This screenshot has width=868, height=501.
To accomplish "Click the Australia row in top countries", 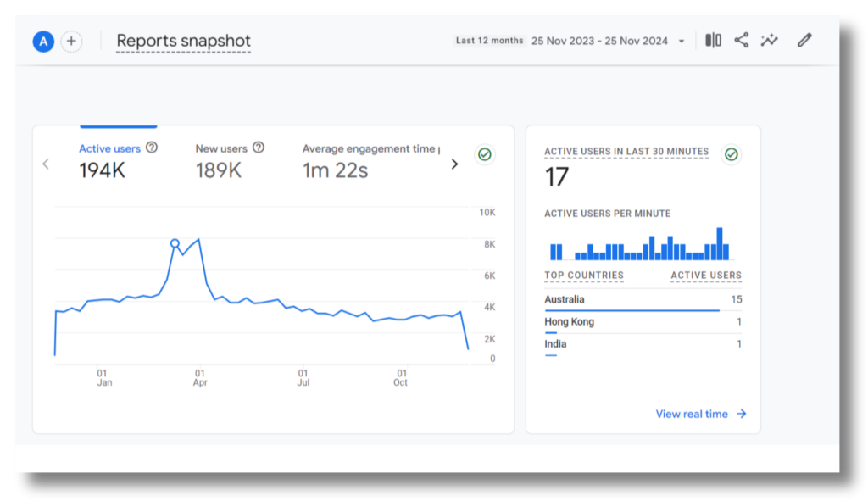I will click(642, 300).
